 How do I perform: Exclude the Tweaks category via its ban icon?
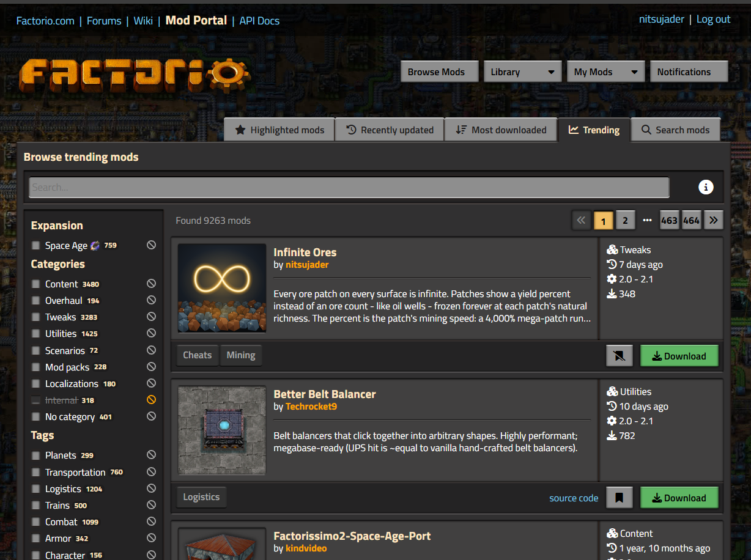pyautogui.click(x=151, y=317)
